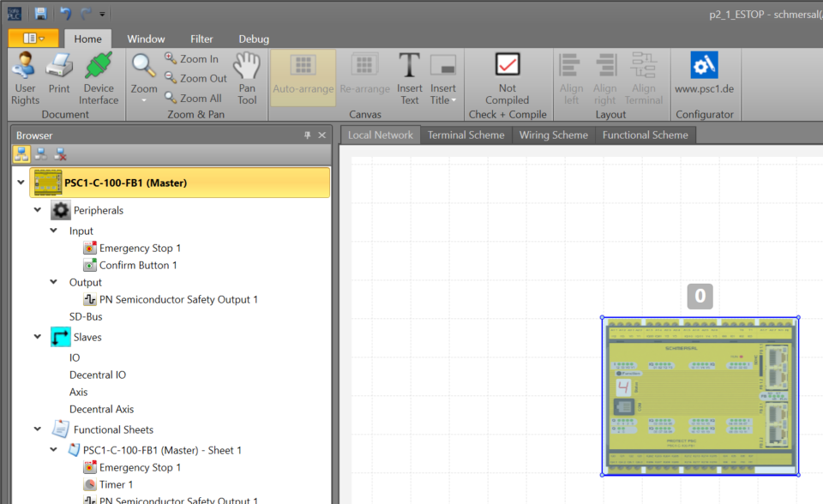The height and width of the screenshot is (504, 823).
Task: Select PSC1-C-100-FB1 (Master) in the tree
Action: (180, 183)
